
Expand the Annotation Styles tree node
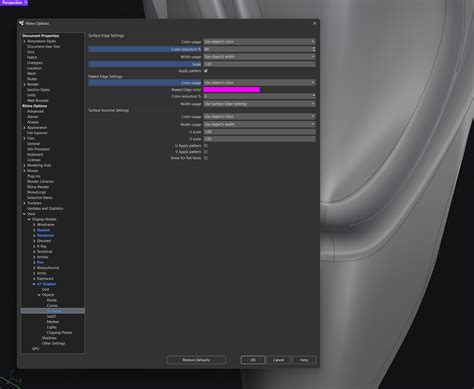click(x=24, y=41)
